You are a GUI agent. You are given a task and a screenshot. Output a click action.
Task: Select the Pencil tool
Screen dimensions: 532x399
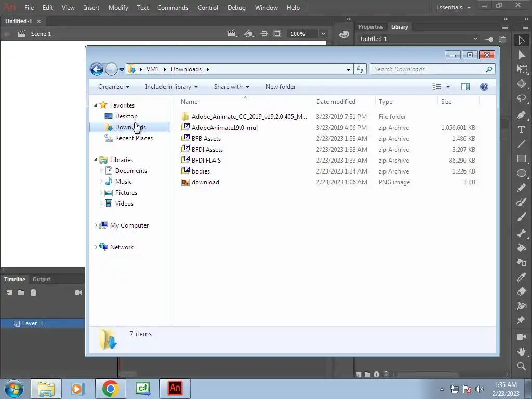tap(522, 188)
